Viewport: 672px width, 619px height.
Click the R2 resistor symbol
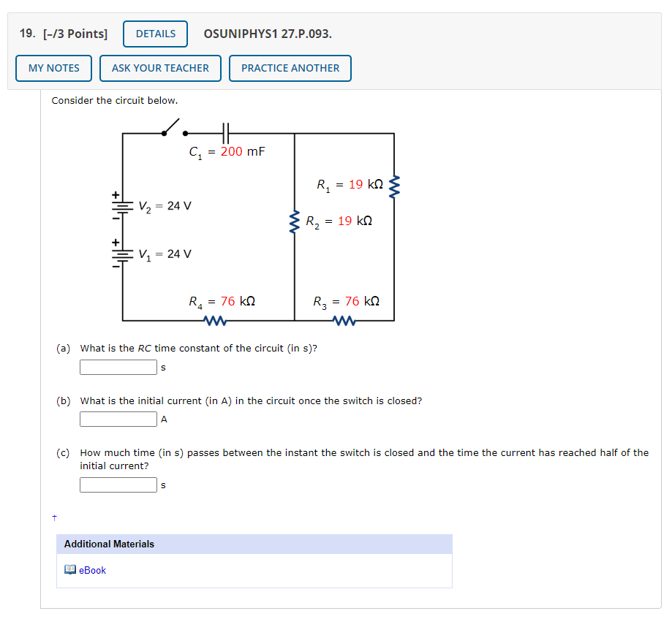295,222
